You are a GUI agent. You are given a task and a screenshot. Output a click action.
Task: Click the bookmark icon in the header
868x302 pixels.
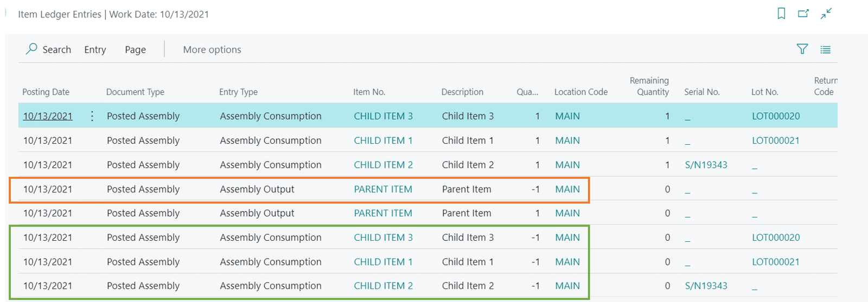[781, 14]
